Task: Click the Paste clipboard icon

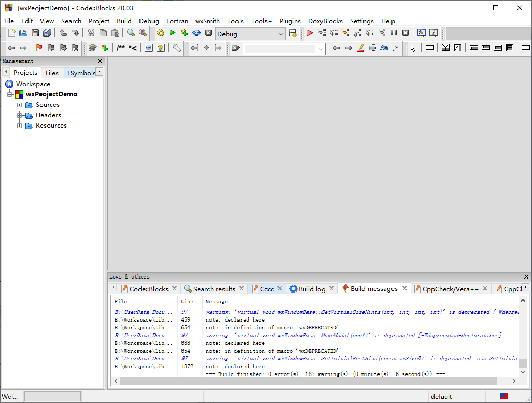Action: coord(115,33)
